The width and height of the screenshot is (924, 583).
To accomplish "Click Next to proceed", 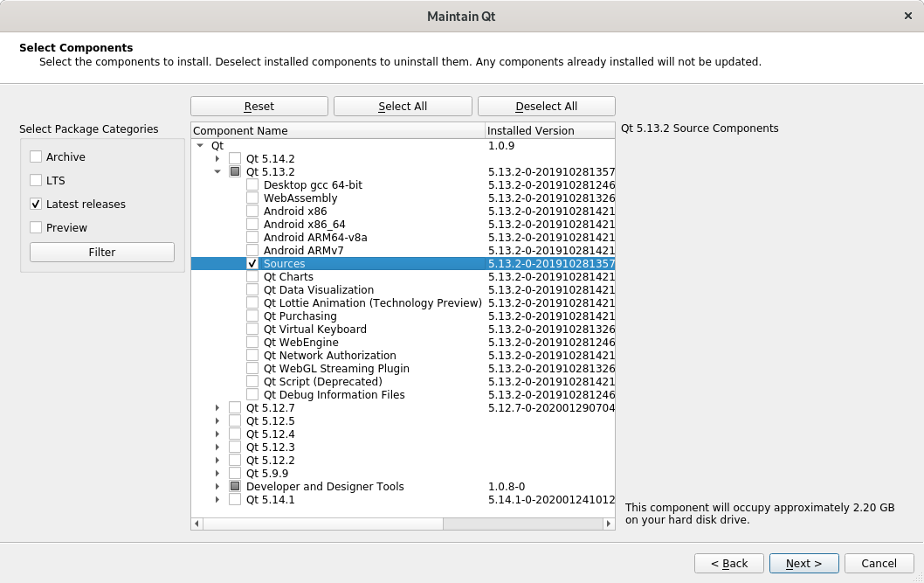I will point(803,563).
